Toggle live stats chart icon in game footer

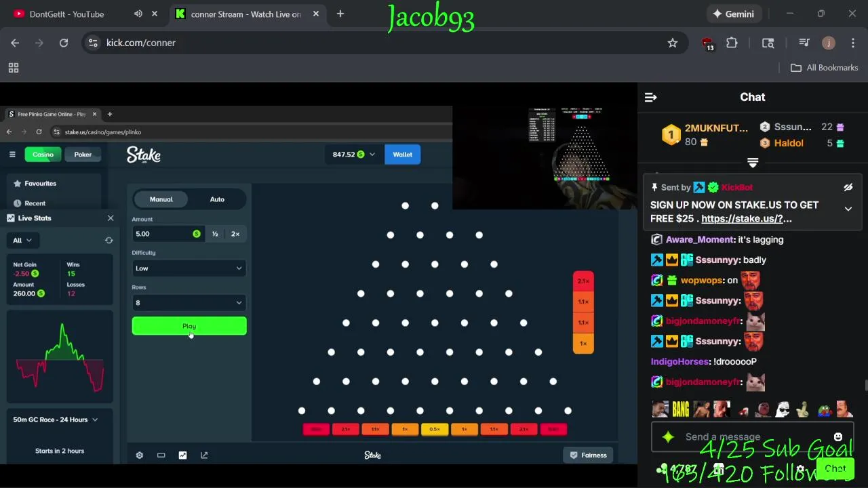pyautogui.click(x=182, y=455)
